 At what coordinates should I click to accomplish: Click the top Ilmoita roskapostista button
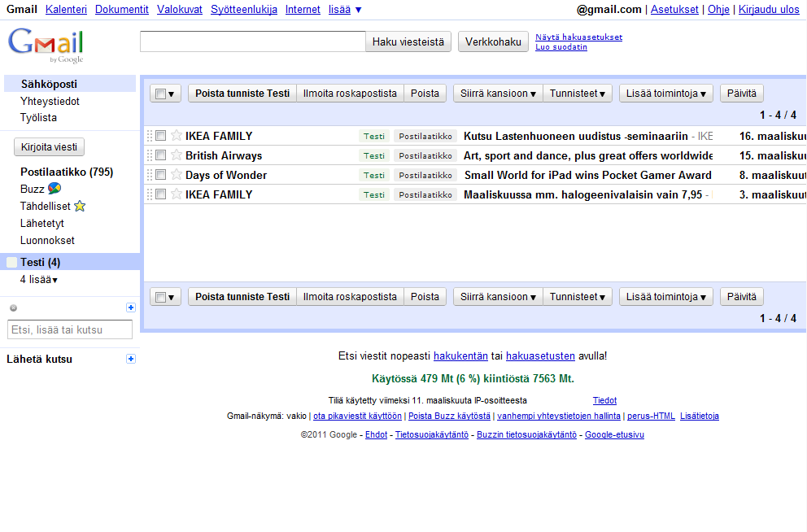coord(350,94)
